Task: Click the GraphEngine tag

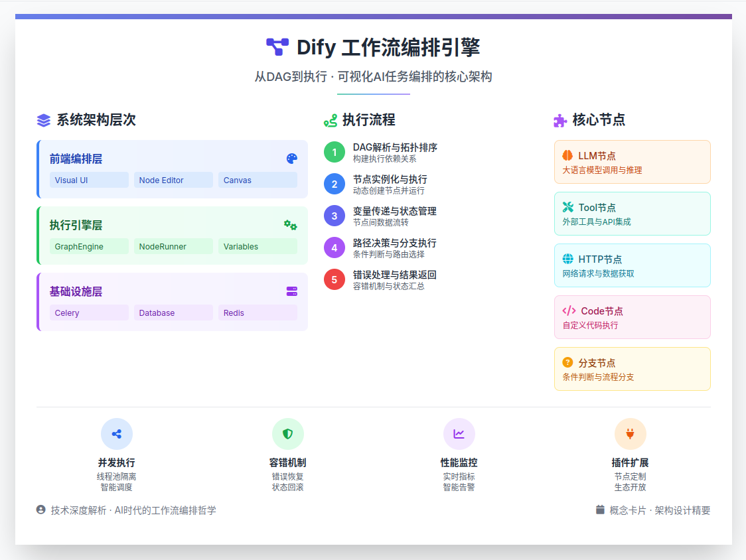Action: [x=89, y=246]
